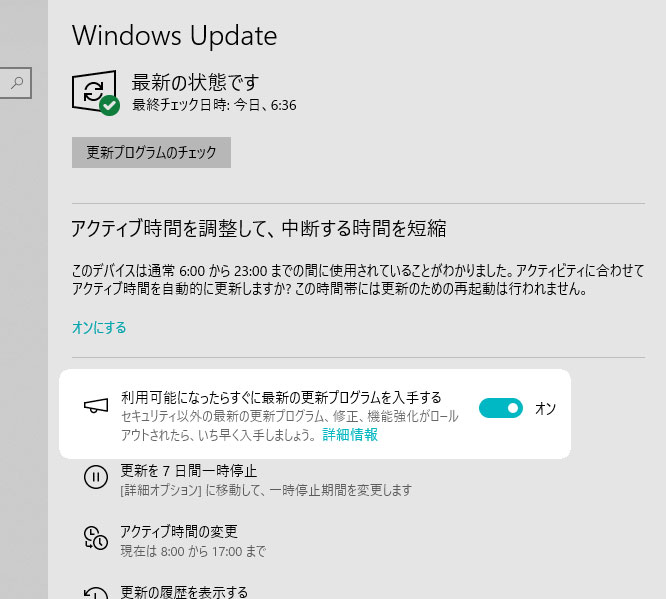
Task: Click the Windows Update sync status icon
Action: coord(94,91)
